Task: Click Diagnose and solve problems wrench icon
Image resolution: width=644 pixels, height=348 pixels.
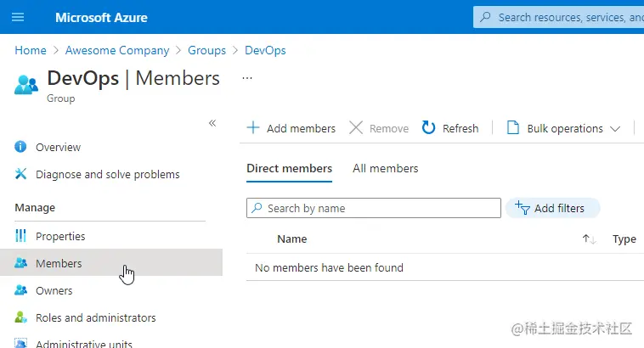Action: point(20,174)
